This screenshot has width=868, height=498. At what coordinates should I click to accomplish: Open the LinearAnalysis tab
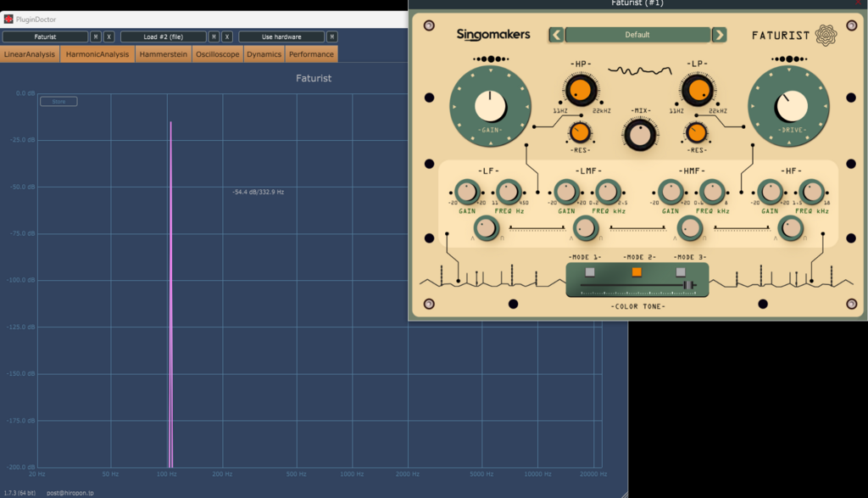coord(30,54)
